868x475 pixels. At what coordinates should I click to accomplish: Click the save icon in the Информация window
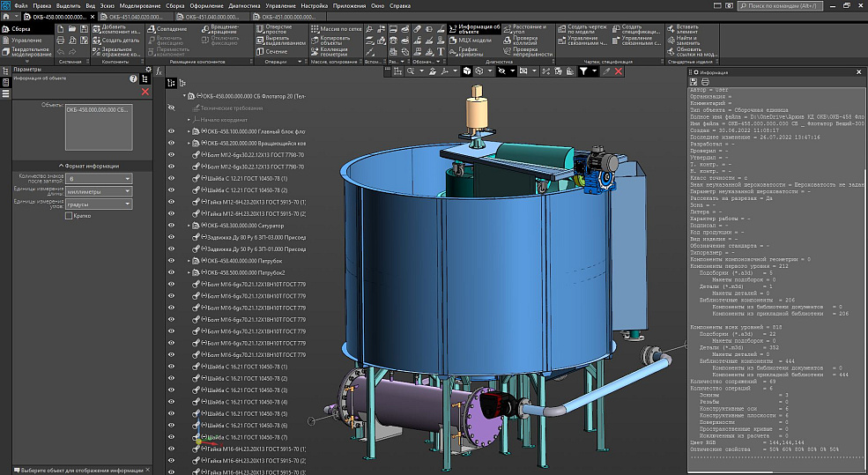pos(693,82)
